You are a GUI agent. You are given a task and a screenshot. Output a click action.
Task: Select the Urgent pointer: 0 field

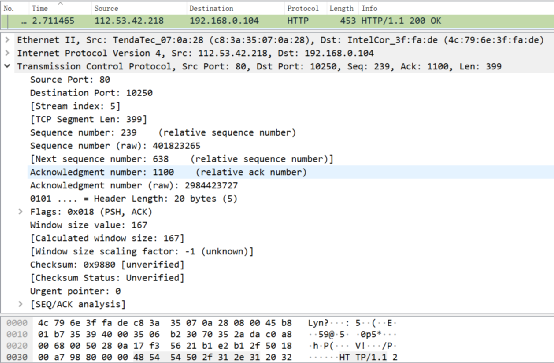tap(75, 291)
